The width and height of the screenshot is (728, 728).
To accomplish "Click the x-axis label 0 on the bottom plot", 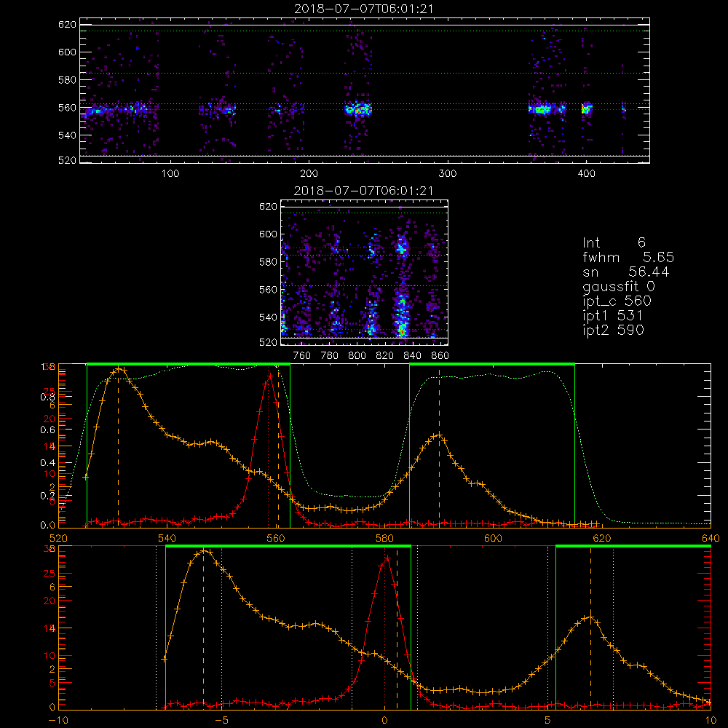I will pos(384,721).
